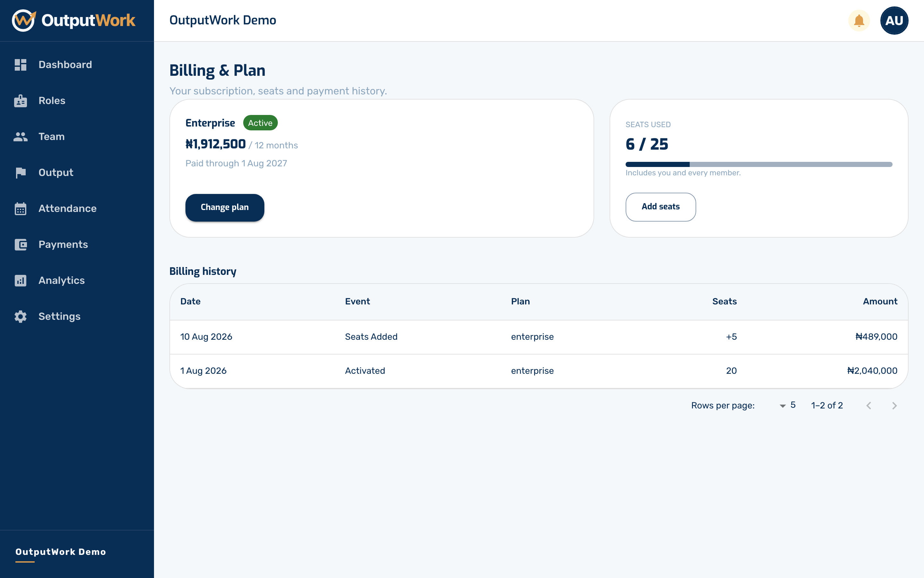
Task: Click the Seats column header
Action: 724,301
